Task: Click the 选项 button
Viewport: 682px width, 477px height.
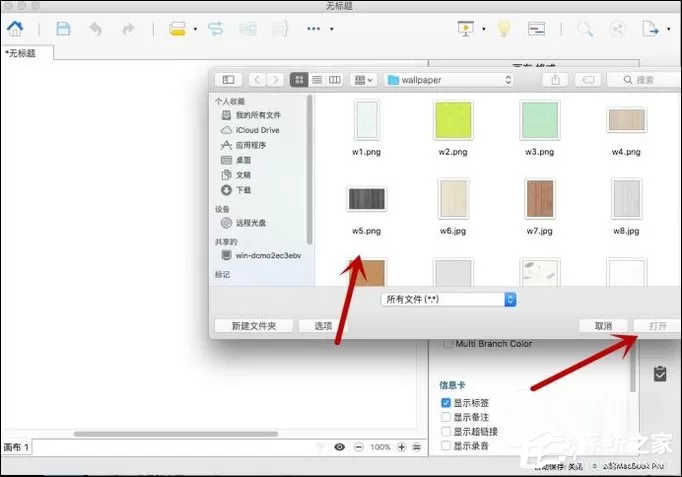Action: coord(324,326)
